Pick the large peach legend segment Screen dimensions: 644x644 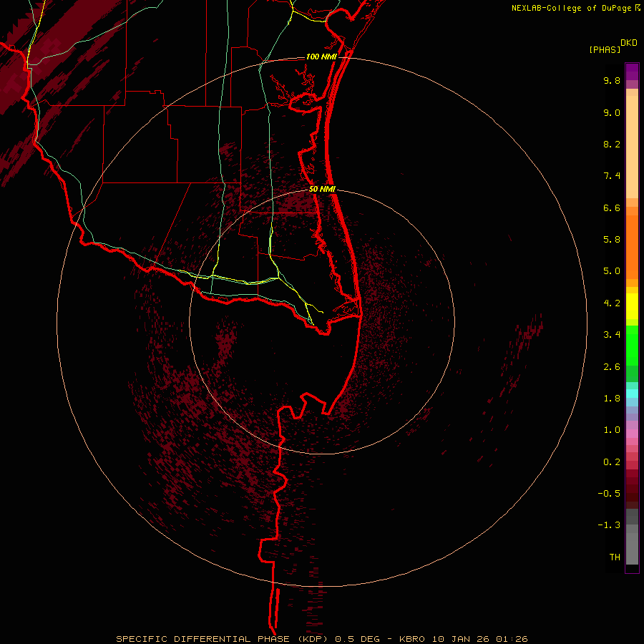click(x=632, y=147)
